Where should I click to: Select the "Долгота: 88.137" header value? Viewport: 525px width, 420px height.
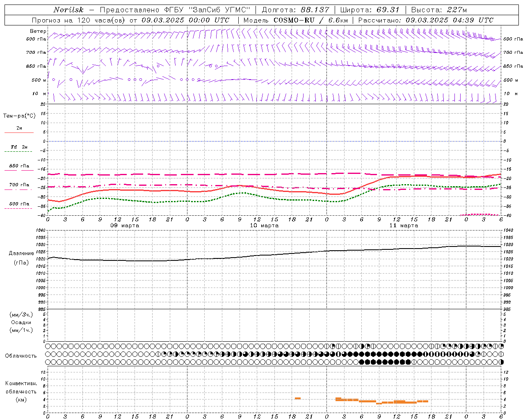(x=295, y=10)
